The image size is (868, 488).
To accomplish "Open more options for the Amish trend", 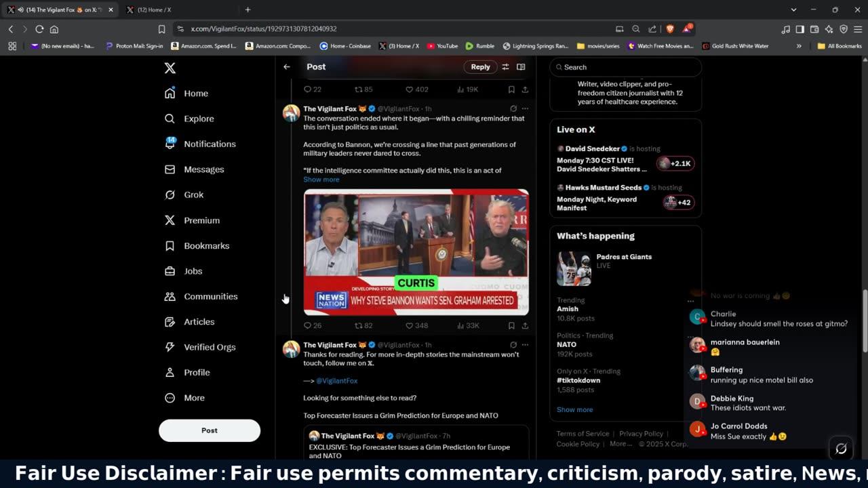I will (x=690, y=300).
